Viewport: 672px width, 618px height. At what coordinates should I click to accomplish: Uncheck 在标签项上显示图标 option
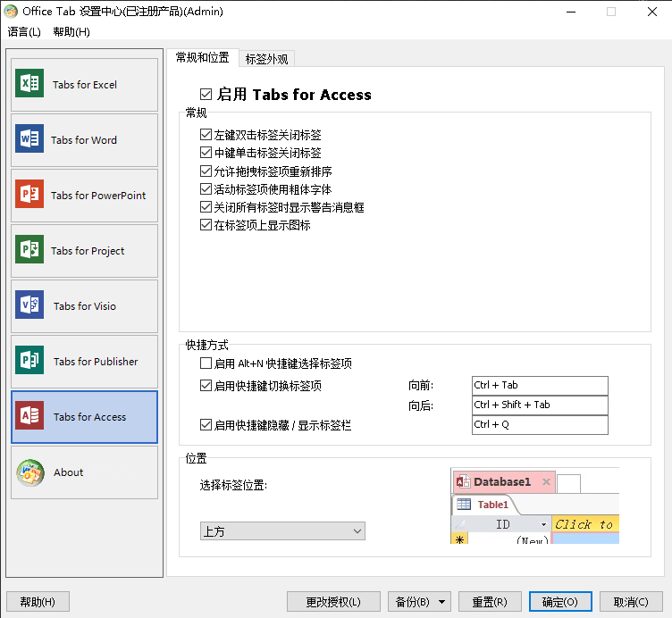tap(206, 226)
